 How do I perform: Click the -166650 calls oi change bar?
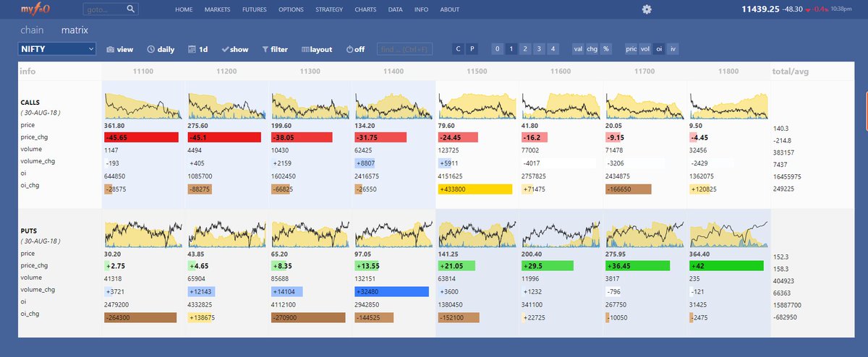pyautogui.click(x=628, y=189)
